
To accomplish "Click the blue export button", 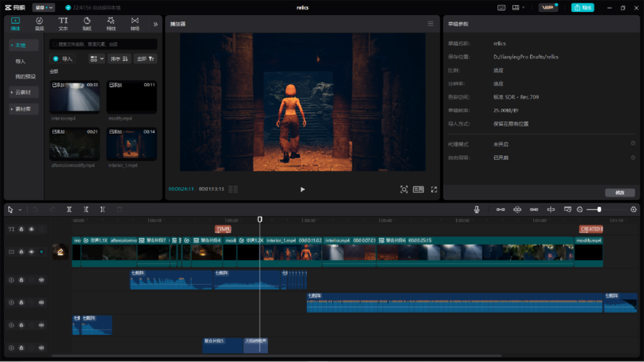I will pos(582,8).
